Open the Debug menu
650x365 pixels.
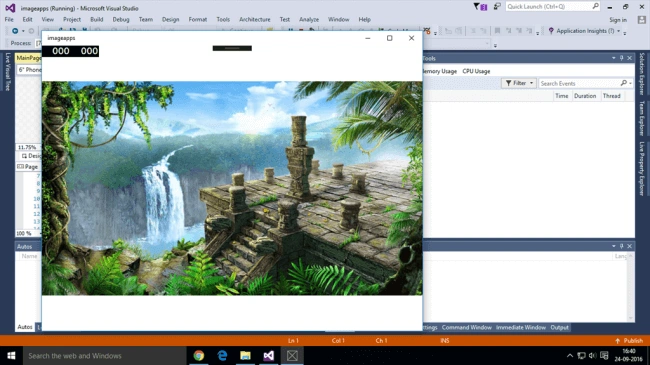pos(121,19)
